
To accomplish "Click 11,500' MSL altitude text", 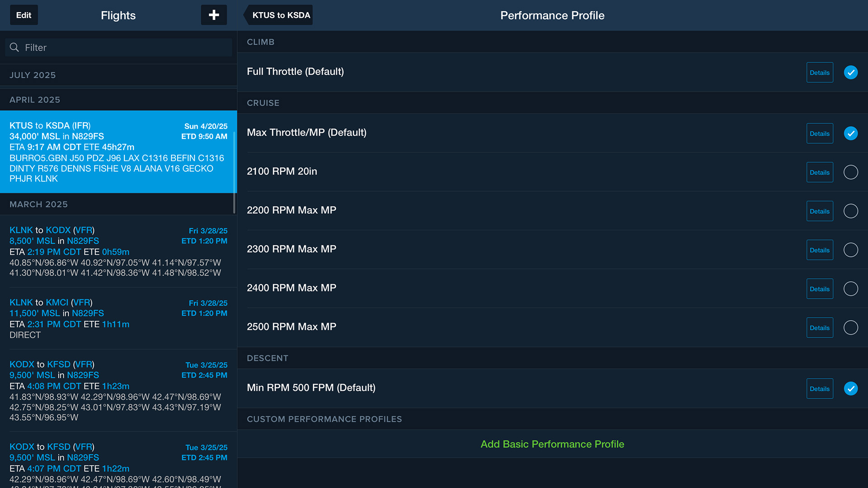I will (34, 313).
